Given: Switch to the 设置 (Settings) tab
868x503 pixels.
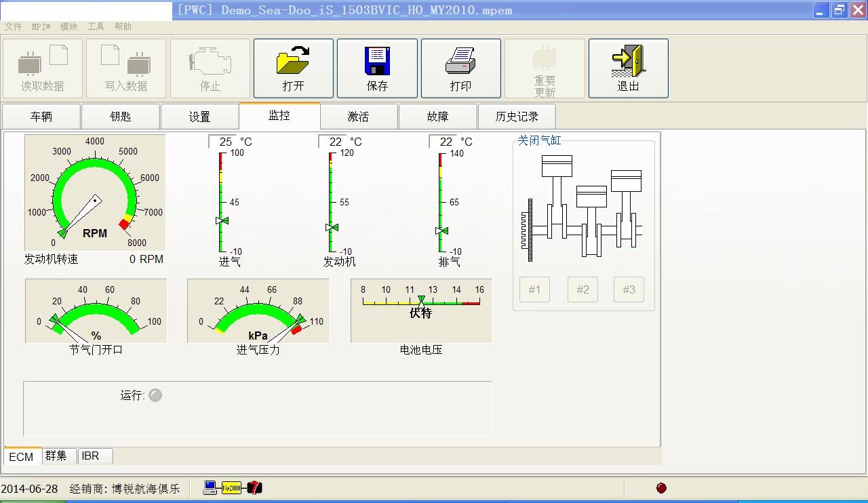Looking at the screenshot, I should tap(200, 117).
